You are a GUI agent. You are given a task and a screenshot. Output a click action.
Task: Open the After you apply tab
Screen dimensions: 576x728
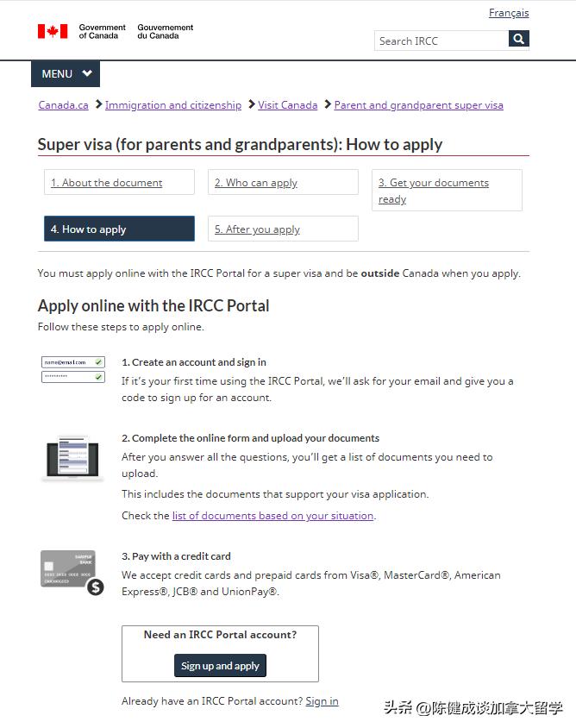283,229
